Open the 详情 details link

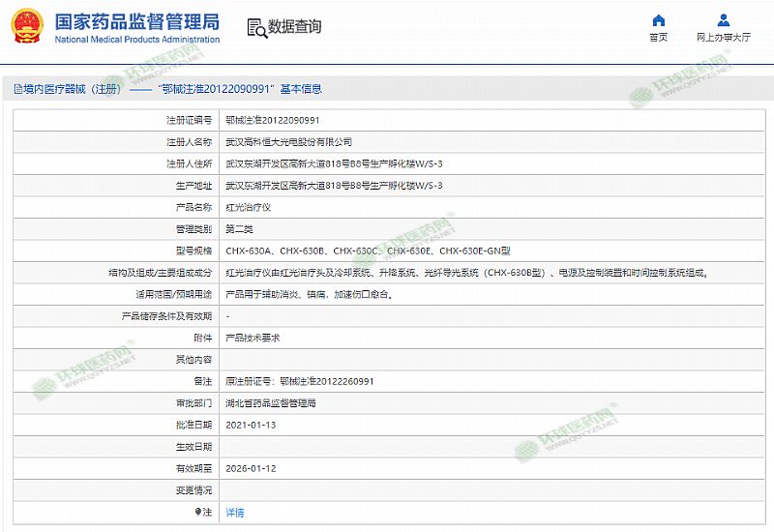(235, 513)
